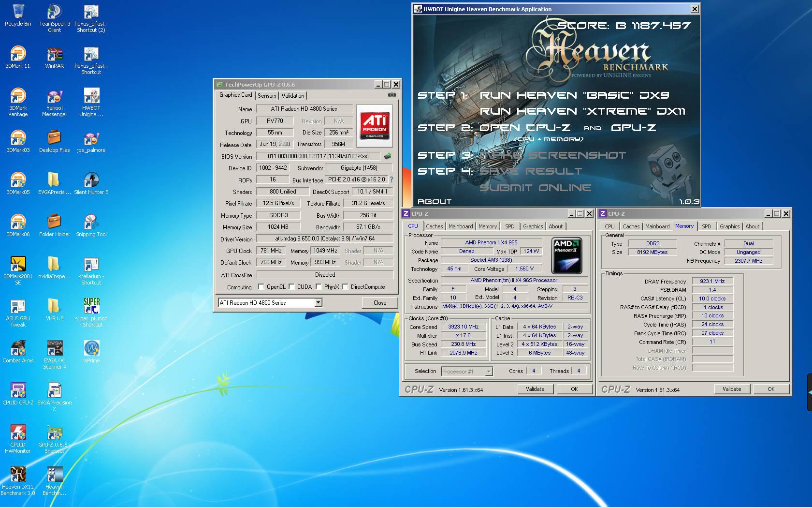
Task: Launch 3DMark06 desktop icon
Action: (18, 225)
